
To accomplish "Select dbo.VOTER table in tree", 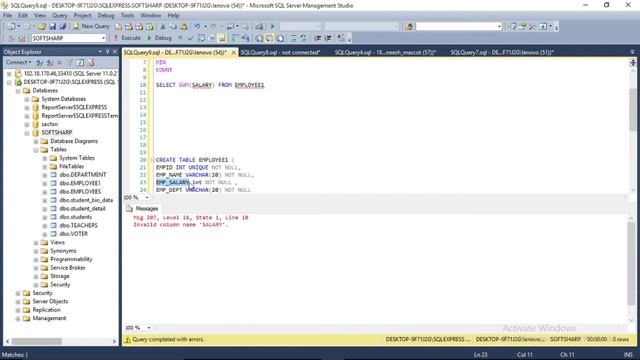I will click(73, 234).
